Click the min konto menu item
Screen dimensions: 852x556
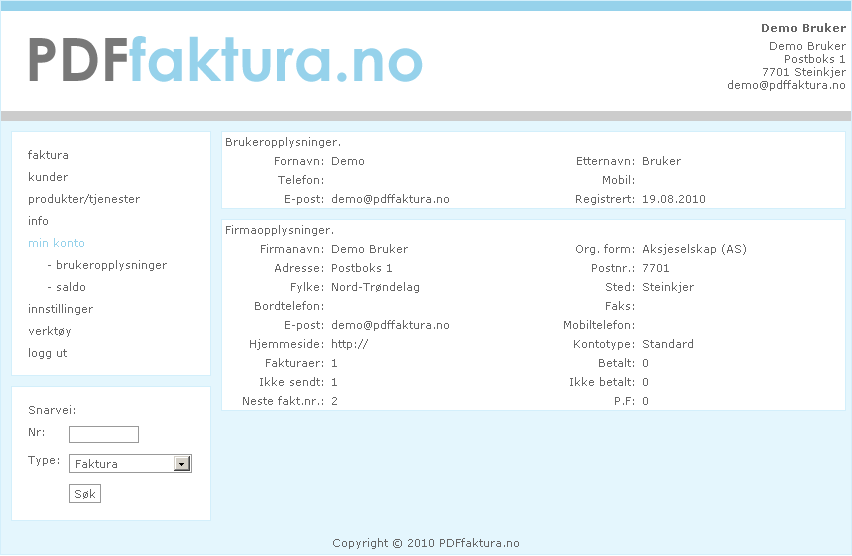point(57,243)
